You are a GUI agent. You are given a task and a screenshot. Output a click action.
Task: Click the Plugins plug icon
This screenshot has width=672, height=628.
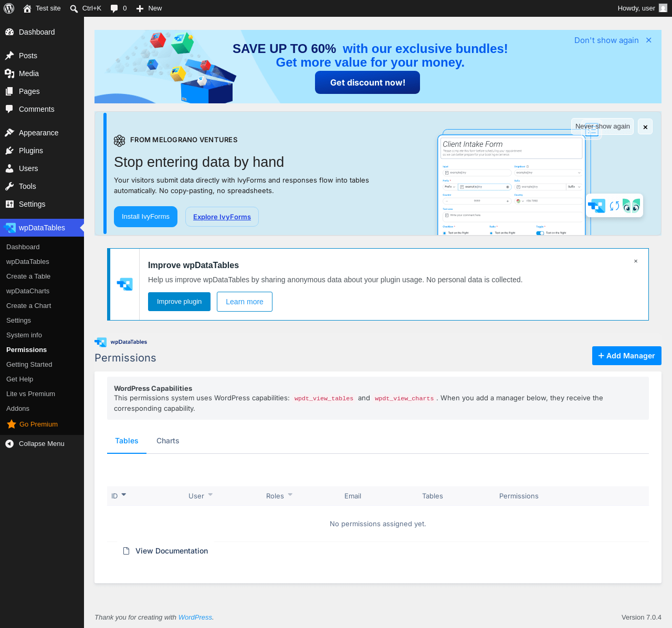coord(9,151)
